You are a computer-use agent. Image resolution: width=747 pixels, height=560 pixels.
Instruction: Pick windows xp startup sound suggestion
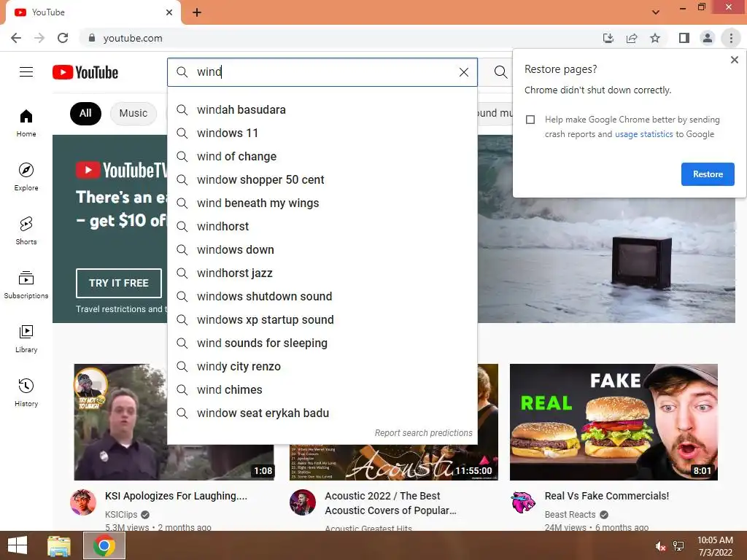pos(322,319)
